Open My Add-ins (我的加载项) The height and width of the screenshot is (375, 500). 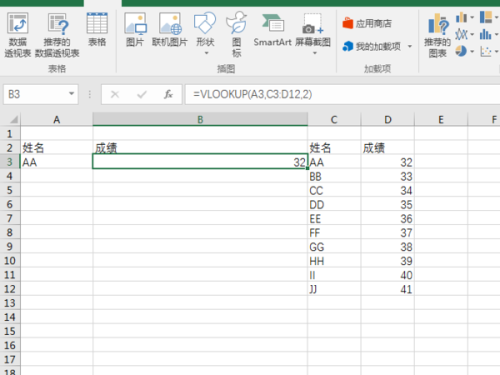coord(377,46)
